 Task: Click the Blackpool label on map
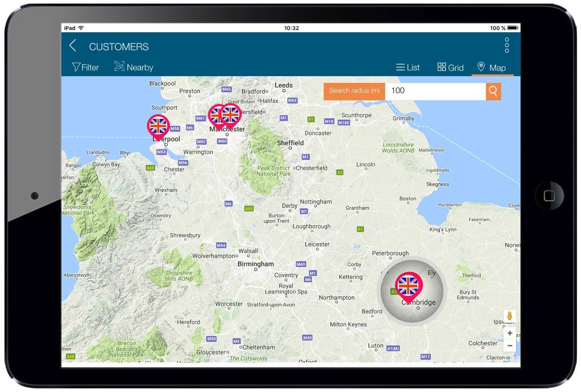pyautogui.click(x=162, y=83)
